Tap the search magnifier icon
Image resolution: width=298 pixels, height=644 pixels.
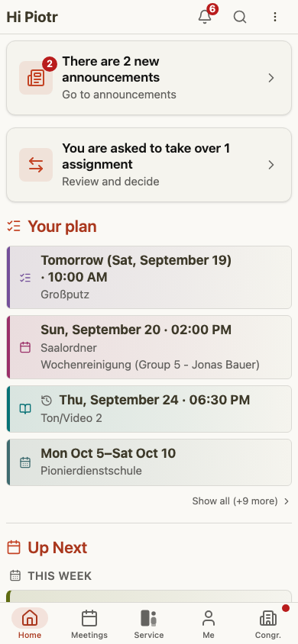[x=240, y=17]
